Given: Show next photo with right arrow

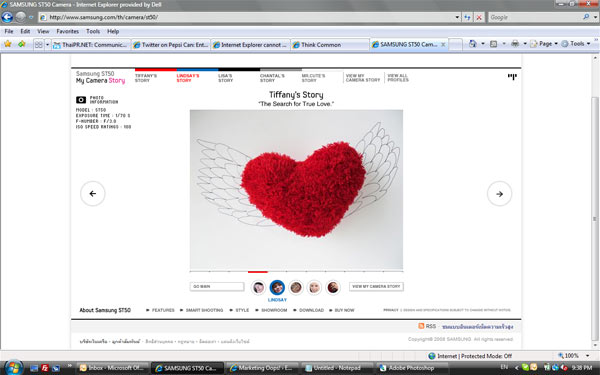Looking at the screenshot, I should click(499, 194).
